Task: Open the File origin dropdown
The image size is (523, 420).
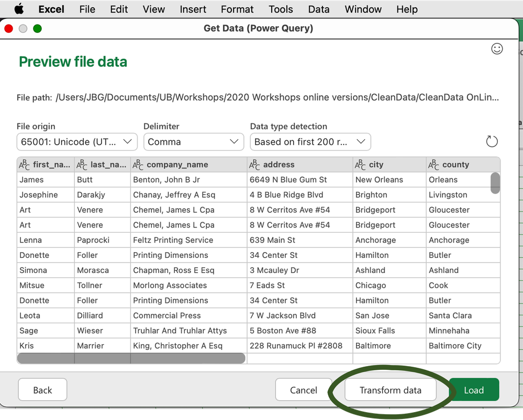Action: tap(77, 142)
